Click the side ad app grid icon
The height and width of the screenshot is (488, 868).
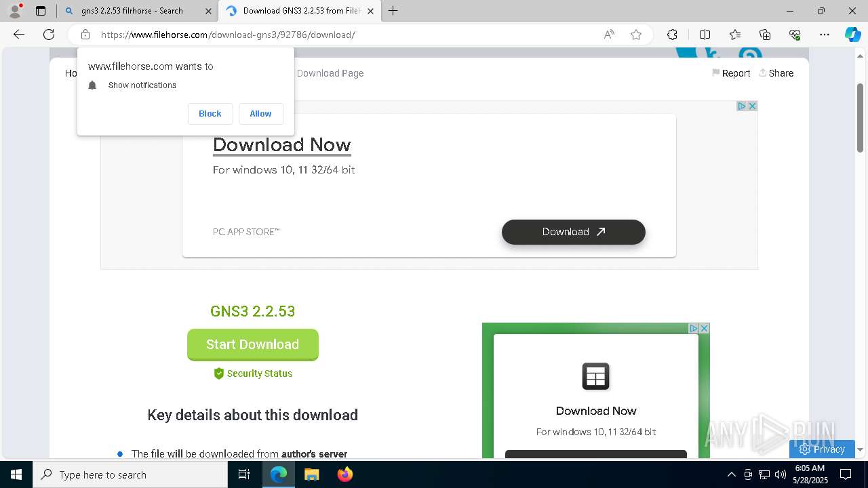tap(596, 376)
